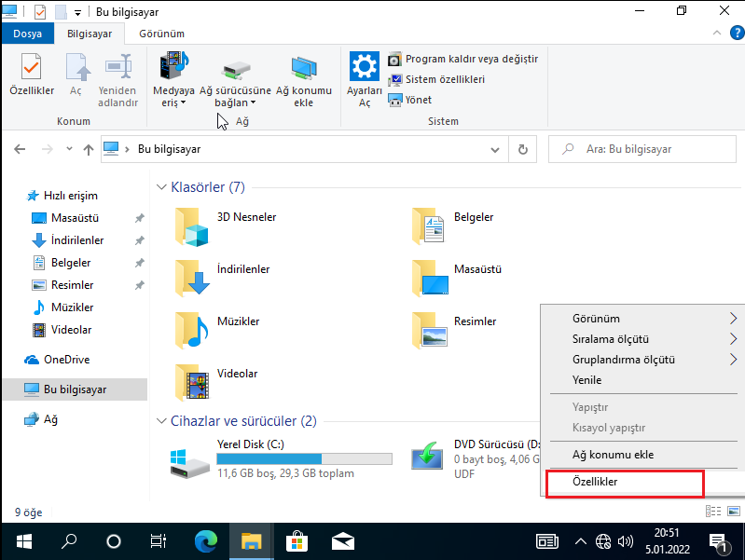Viewport: 745px width, 560px height.
Task: Choose Ağ konumu ekle in context menu
Action: tap(643, 455)
